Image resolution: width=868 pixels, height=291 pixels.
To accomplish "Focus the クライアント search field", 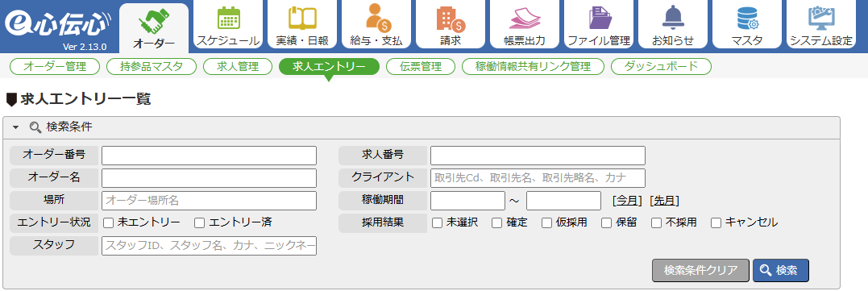I will pos(538,178).
